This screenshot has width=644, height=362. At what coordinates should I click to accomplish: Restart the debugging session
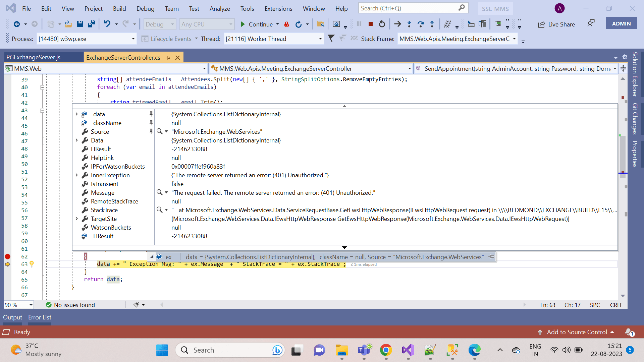pos(382,24)
